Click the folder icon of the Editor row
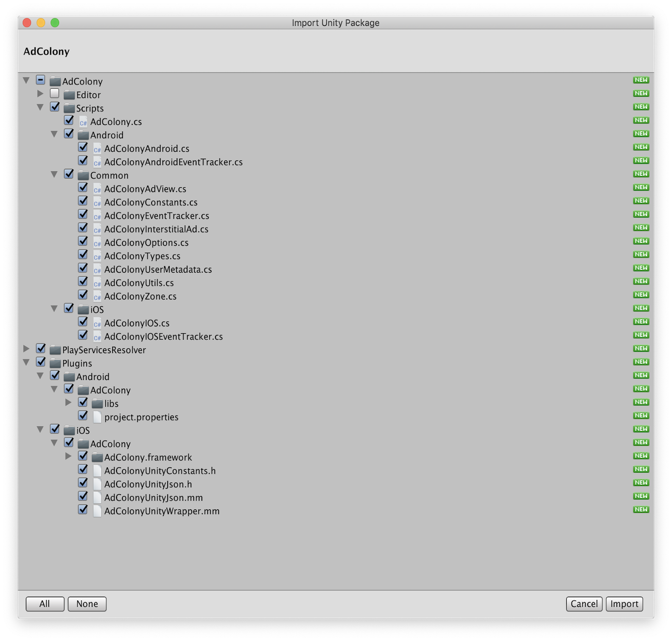 coord(69,95)
